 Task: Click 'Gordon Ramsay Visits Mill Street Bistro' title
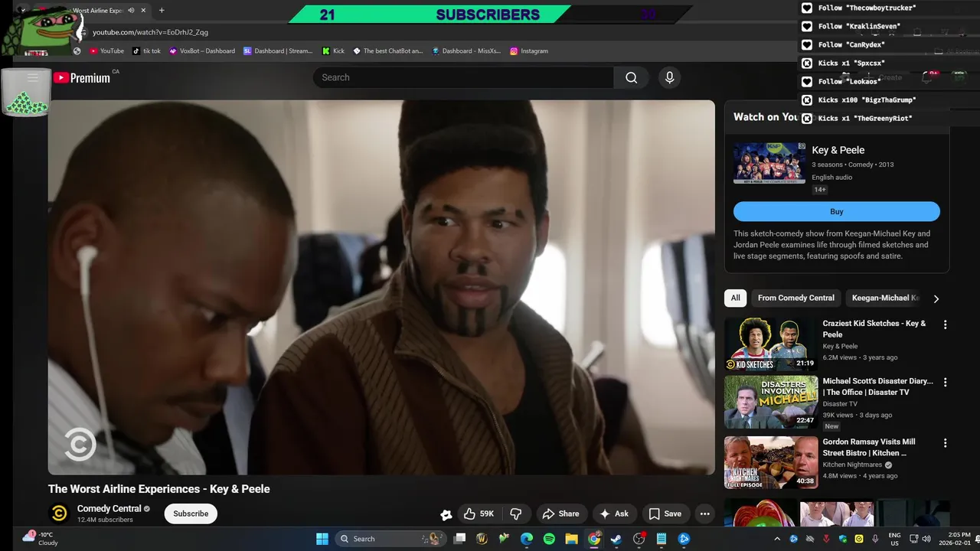point(869,447)
